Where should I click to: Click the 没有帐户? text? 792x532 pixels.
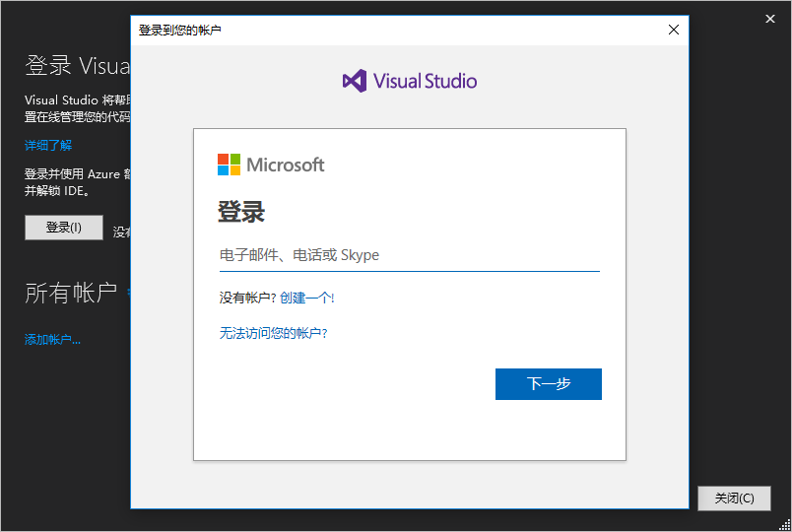247,298
